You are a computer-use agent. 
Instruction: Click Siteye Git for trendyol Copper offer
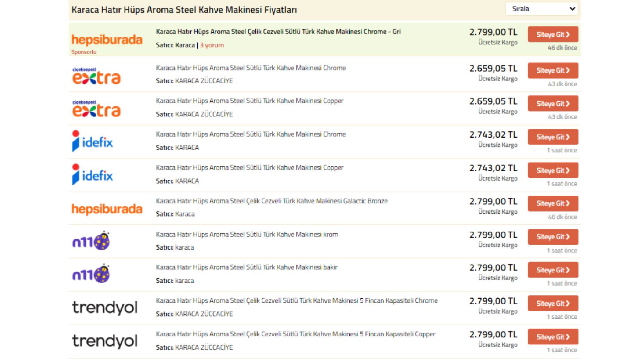pyautogui.click(x=553, y=337)
